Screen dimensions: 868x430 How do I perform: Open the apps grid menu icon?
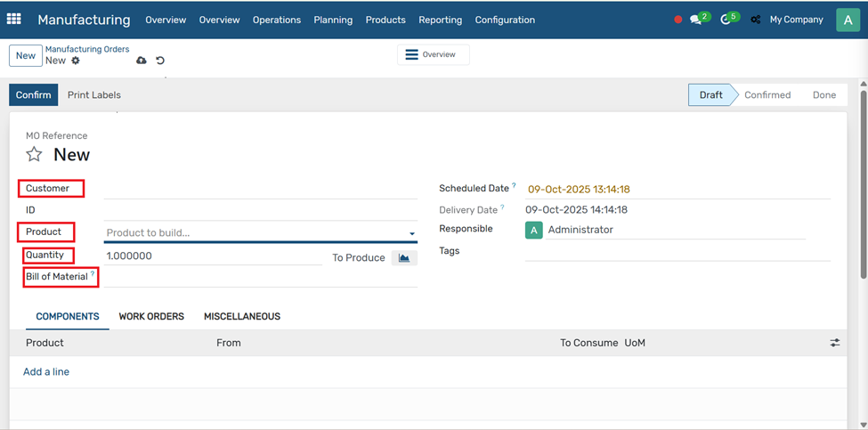14,19
